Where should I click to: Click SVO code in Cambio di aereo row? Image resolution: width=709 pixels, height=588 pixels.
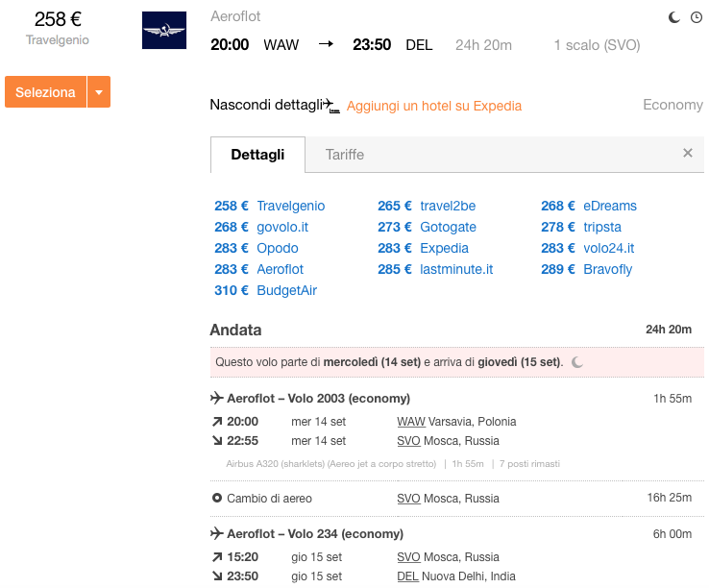coord(408,499)
